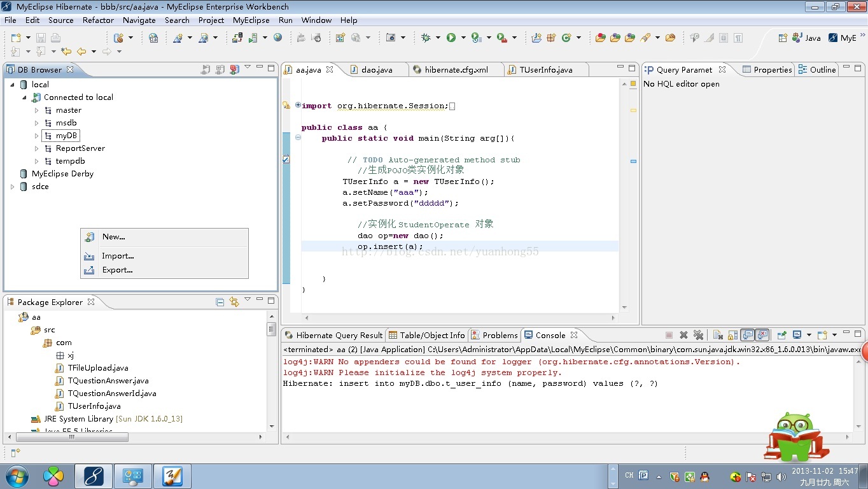Open the Back history dropdown arrow
868x489 pixels.
(94, 52)
